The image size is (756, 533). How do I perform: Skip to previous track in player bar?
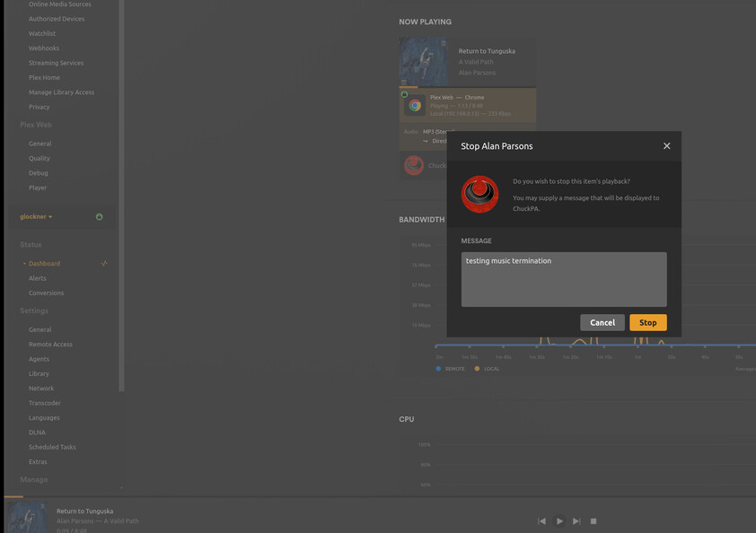542,521
